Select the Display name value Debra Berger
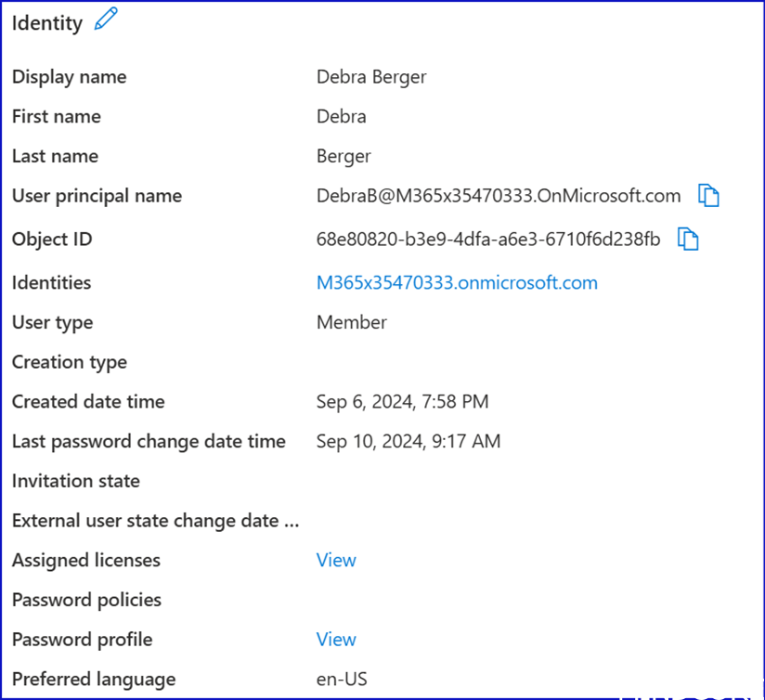Screen dimensions: 765x700 pos(371,77)
